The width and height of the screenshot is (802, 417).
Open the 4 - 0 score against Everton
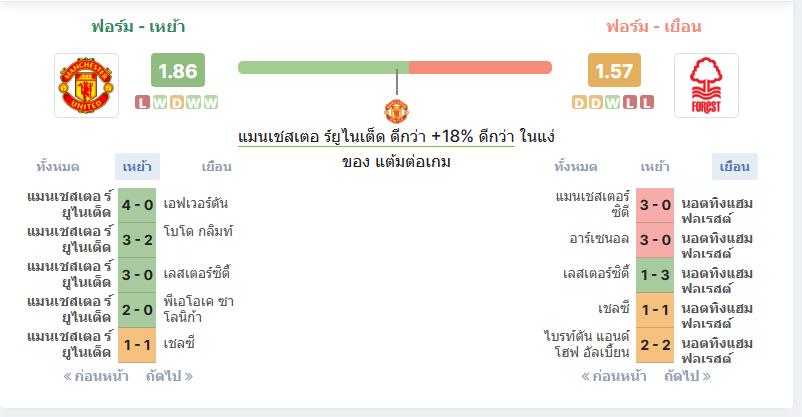click(137, 205)
